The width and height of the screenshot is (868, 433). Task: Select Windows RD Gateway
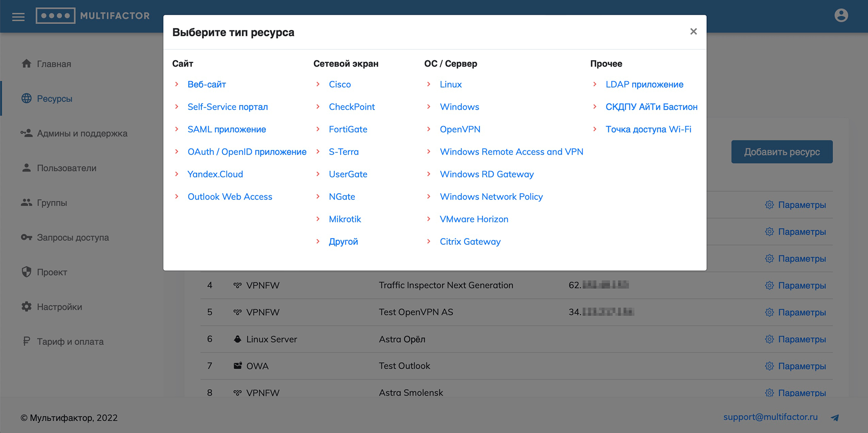coord(486,174)
